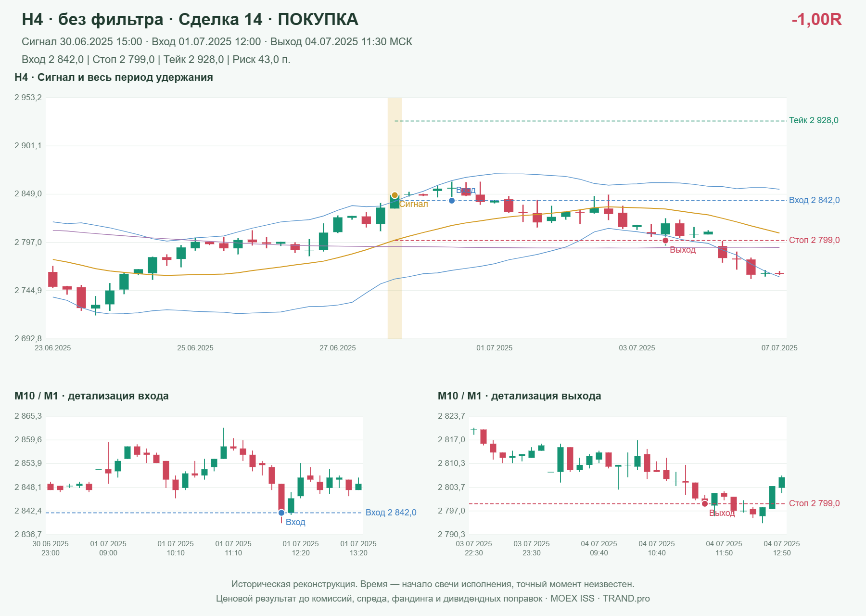866x616 pixels.
Task: Click the 27.06.2025 date axis label
Action: click(x=338, y=348)
